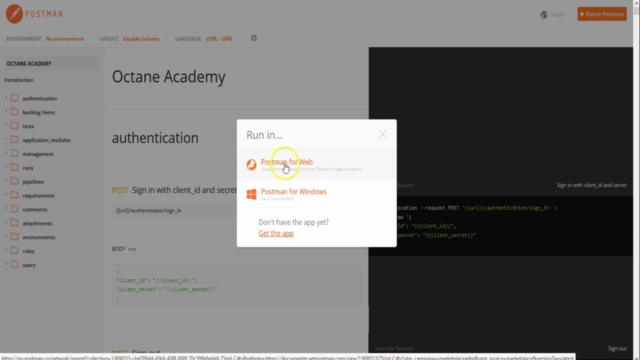The image size is (640, 360).
Task: Click the POST Sign in with client_id heading
Action: (174, 190)
